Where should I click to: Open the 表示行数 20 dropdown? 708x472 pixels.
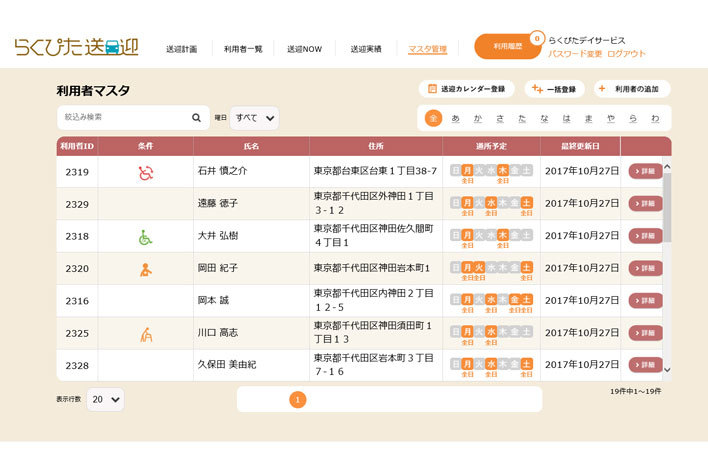(x=105, y=399)
